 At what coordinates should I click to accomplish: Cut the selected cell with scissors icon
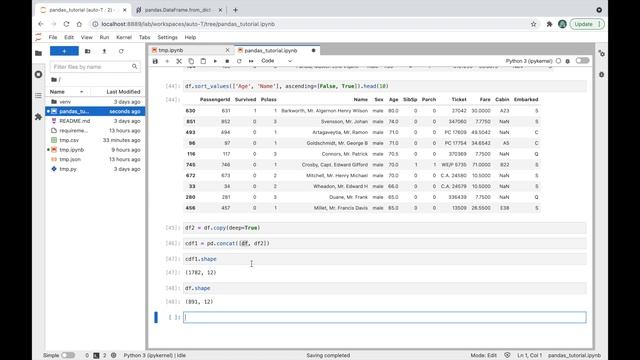click(179, 61)
